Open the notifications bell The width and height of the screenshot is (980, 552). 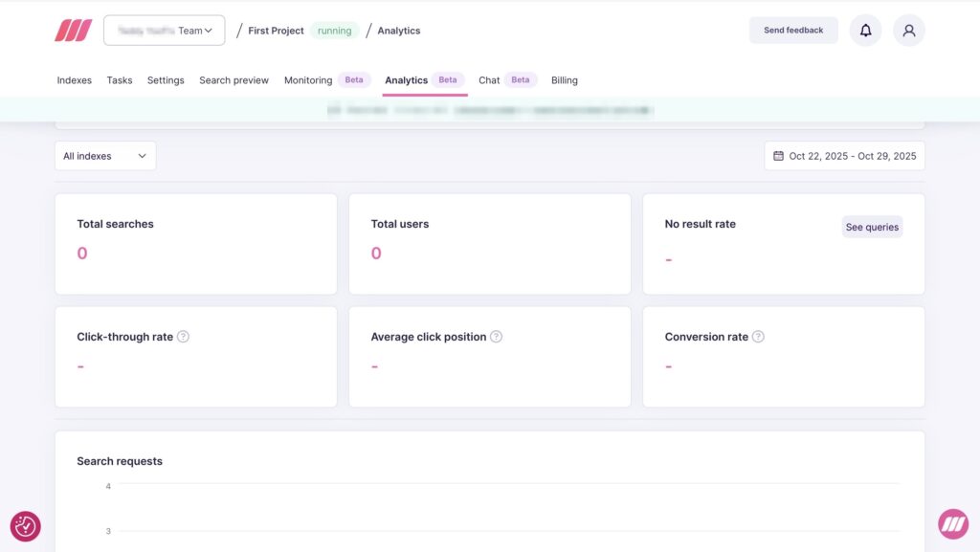click(x=865, y=30)
